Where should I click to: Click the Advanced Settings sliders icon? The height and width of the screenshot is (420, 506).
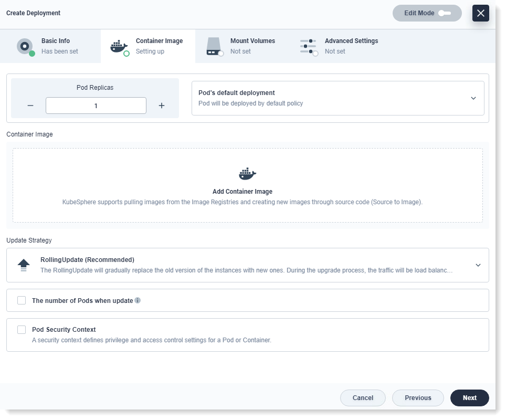click(308, 47)
